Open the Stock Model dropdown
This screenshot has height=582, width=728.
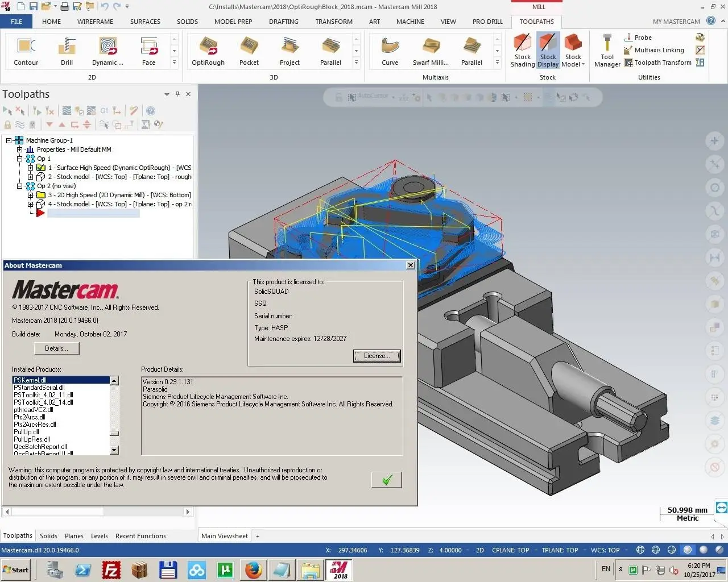coord(573,51)
